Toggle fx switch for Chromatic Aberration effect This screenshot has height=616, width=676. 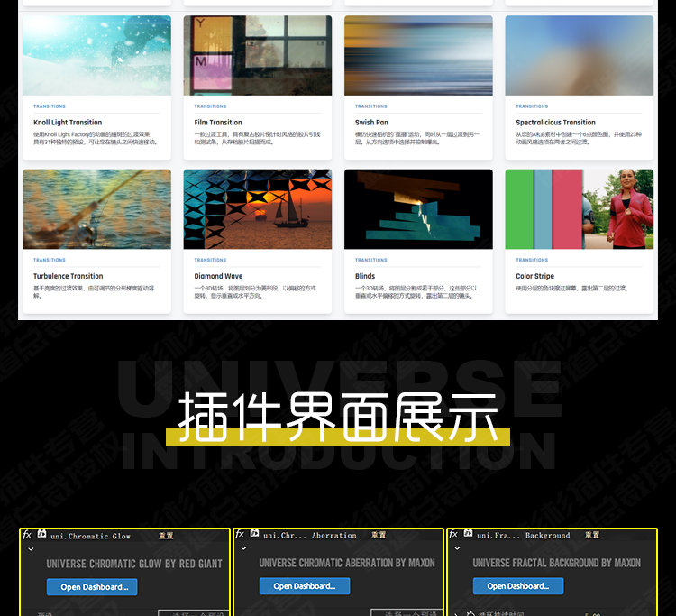[x=240, y=534]
